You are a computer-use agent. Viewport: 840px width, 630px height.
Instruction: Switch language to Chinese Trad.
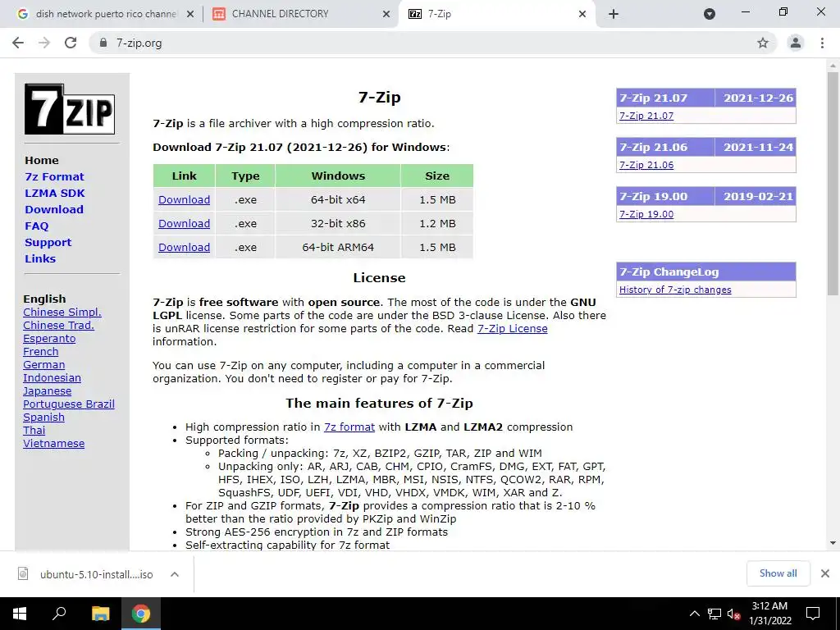(58, 325)
